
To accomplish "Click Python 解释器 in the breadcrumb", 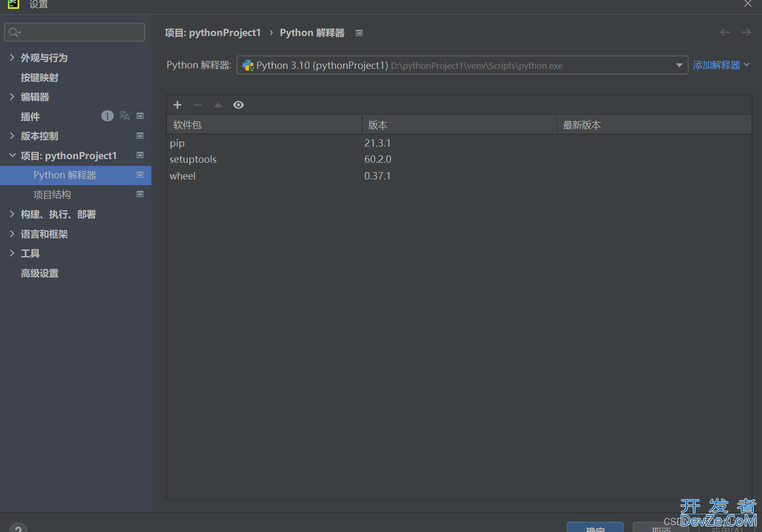I will click(312, 33).
